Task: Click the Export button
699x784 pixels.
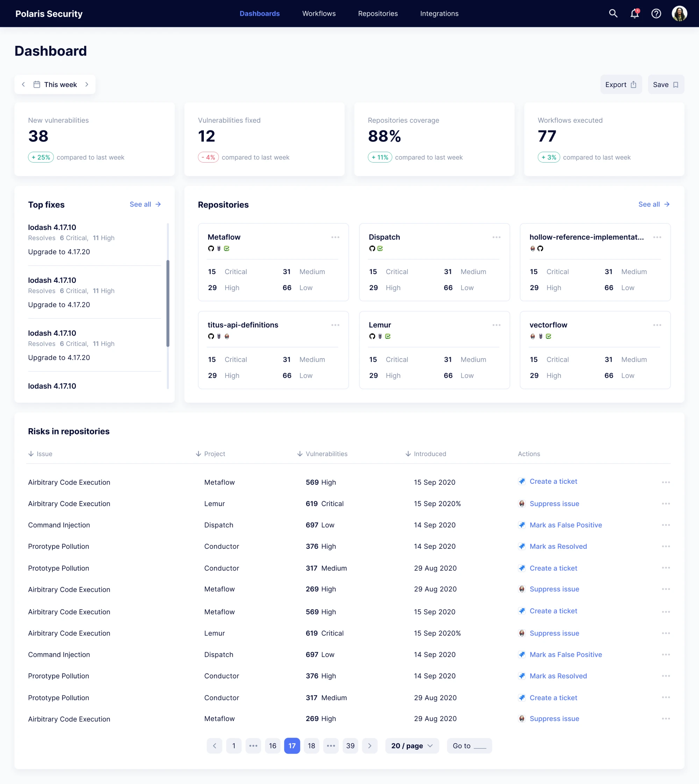Action: pyautogui.click(x=621, y=85)
